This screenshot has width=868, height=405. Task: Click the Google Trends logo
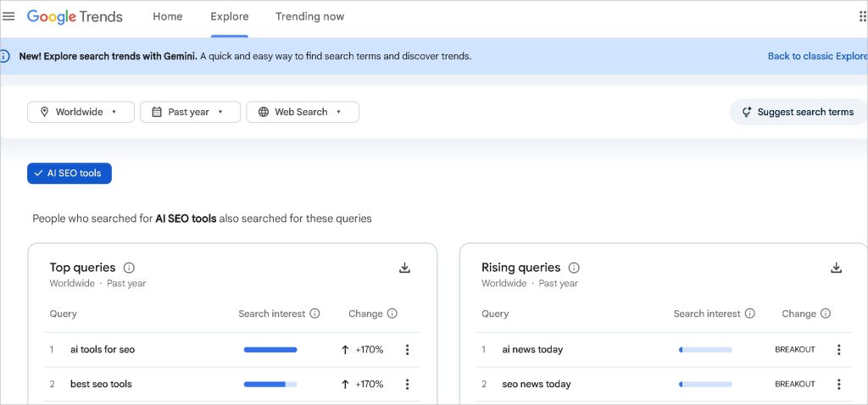point(75,17)
